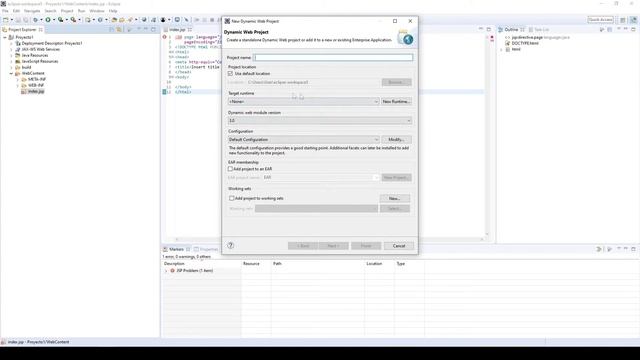Image resolution: width=640 pixels, height=360 pixels.
Task: Click the Open Perspective icon
Action: click(x=623, y=20)
